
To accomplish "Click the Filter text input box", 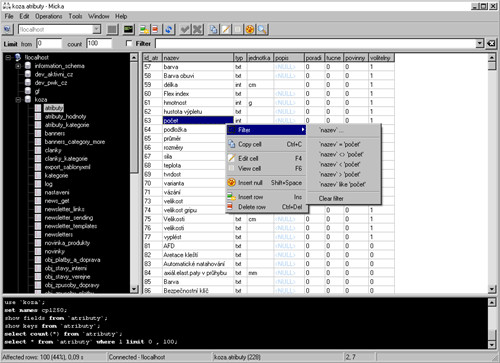I will 316,43.
